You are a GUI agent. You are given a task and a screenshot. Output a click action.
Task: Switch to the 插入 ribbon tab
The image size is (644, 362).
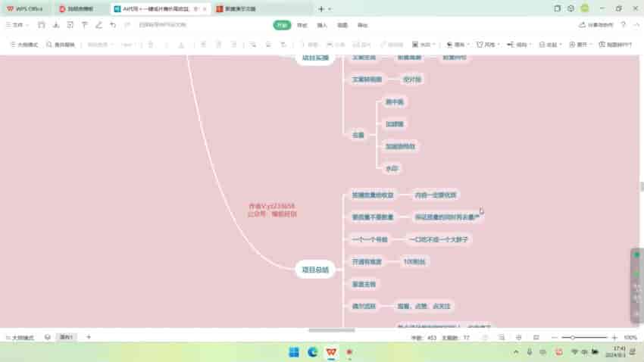tap(322, 25)
